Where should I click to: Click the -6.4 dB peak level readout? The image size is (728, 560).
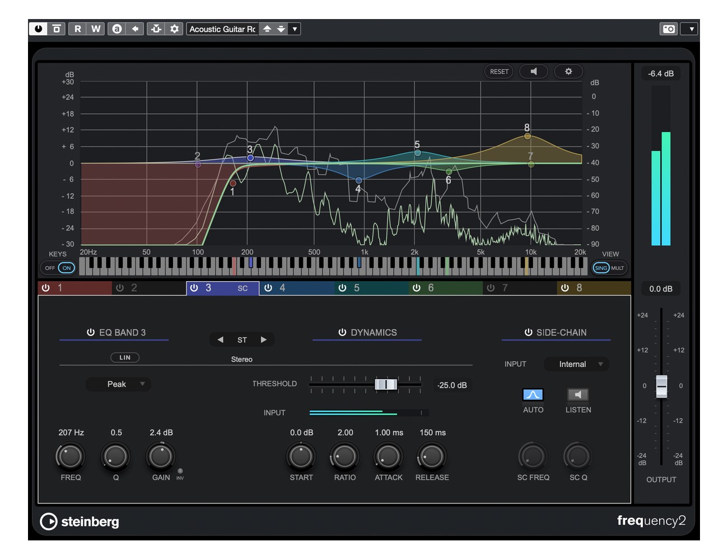661,73
